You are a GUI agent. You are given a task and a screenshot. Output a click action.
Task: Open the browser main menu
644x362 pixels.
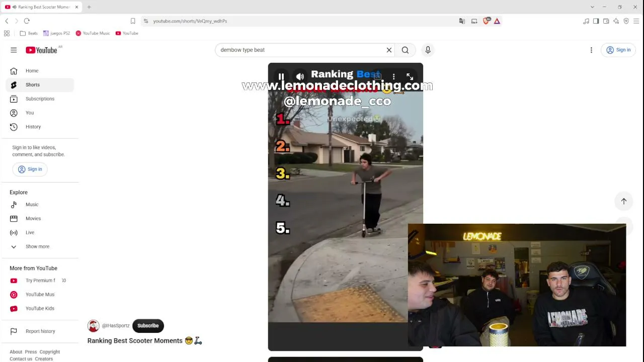pos(636,21)
